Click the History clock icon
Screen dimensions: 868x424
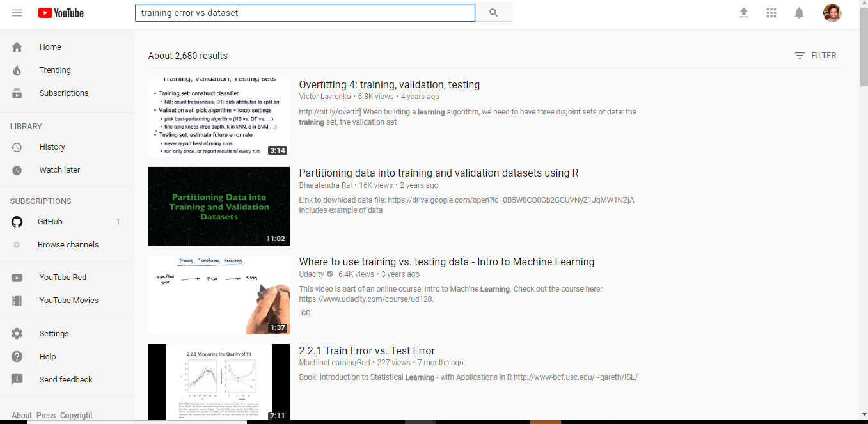(17, 147)
